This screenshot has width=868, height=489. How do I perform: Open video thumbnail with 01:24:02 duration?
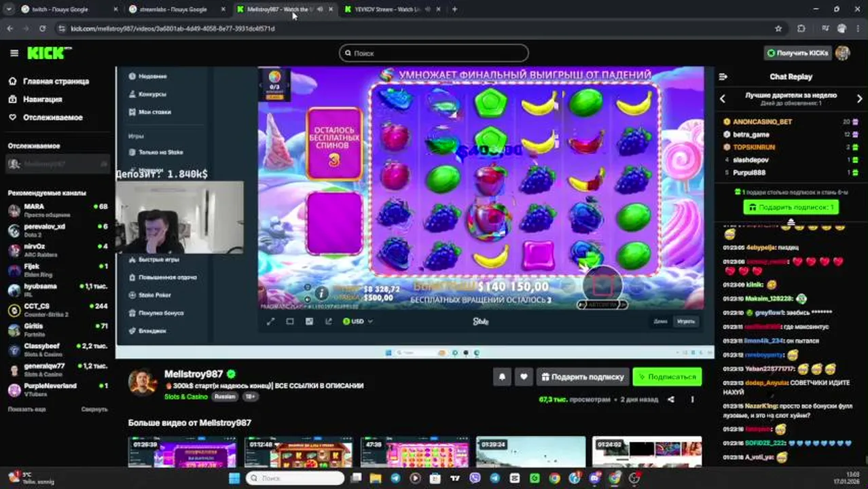(x=647, y=452)
